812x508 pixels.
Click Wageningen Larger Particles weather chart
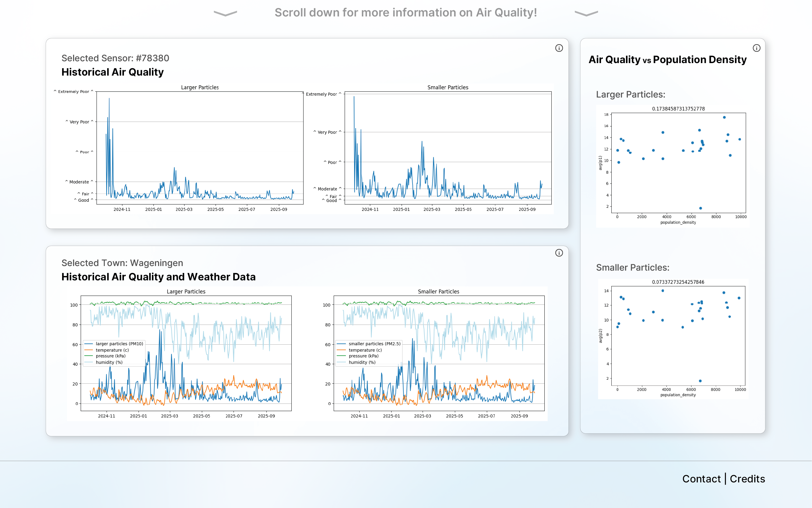[x=186, y=353]
